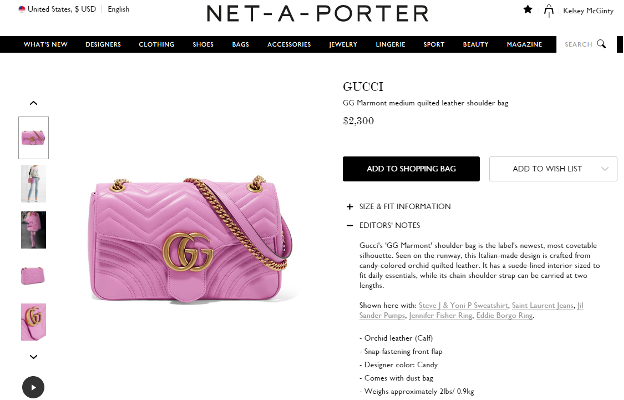Play the product video
This screenshot has width=624, height=400.
coord(33,387)
